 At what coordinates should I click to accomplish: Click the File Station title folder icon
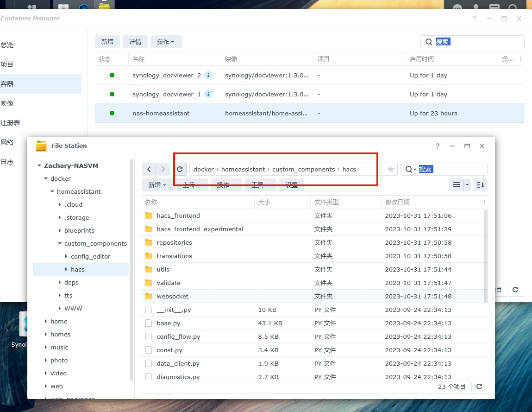point(41,146)
